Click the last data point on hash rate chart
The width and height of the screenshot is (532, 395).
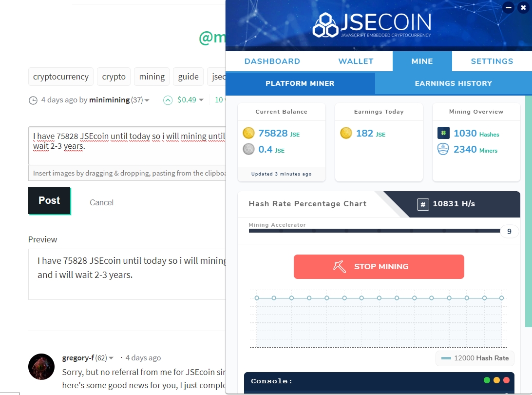tap(501, 298)
